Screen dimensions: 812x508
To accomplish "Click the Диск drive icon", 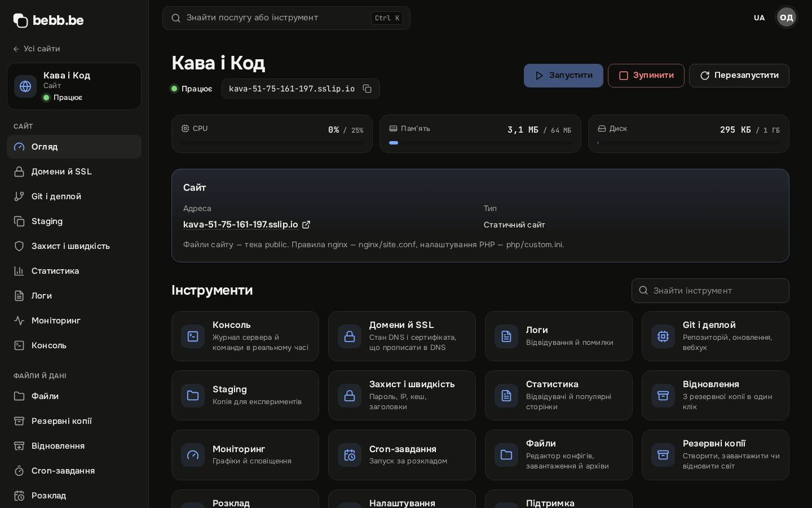I will pos(602,129).
